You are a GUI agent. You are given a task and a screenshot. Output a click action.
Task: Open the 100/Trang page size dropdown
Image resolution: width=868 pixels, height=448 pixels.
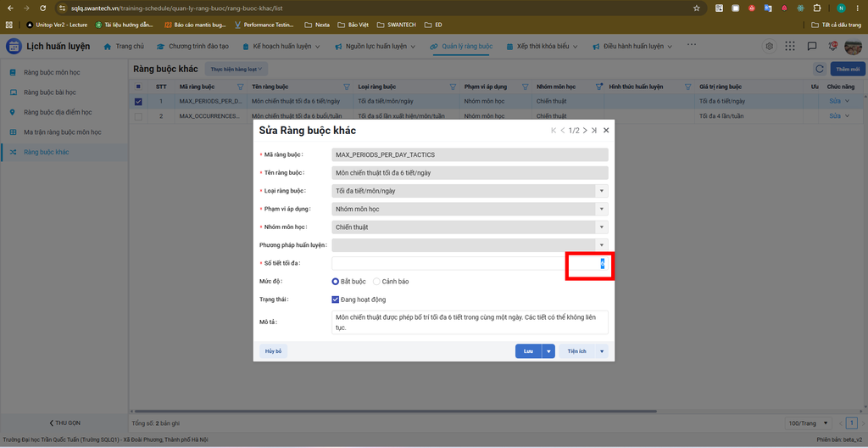point(808,423)
